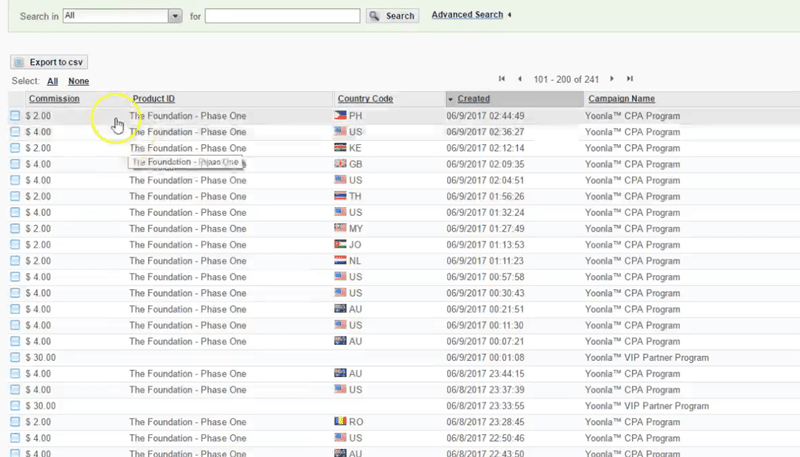This screenshot has width=800, height=457.
Task: Go to the previous results page
Action: [x=520, y=79]
